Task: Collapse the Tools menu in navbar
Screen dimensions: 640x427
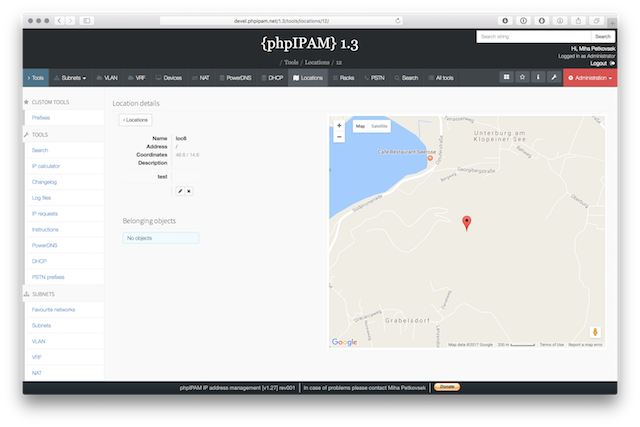Action: (x=35, y=77)
